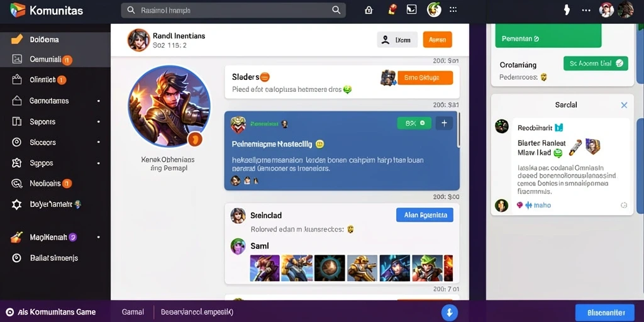
Task: Click the character icon in Sladers card
Action: [x=388, y=77]
